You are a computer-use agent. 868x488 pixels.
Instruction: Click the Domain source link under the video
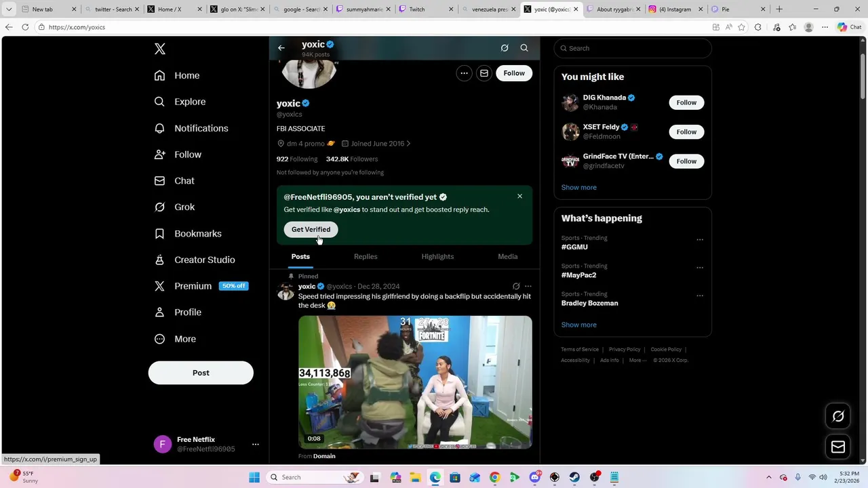(x=324, y=456)
